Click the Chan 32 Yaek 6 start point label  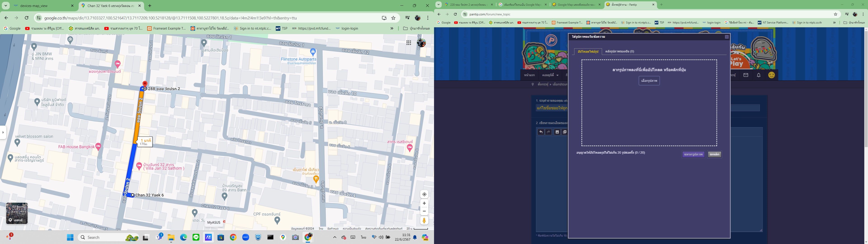[x=149, y=195]
